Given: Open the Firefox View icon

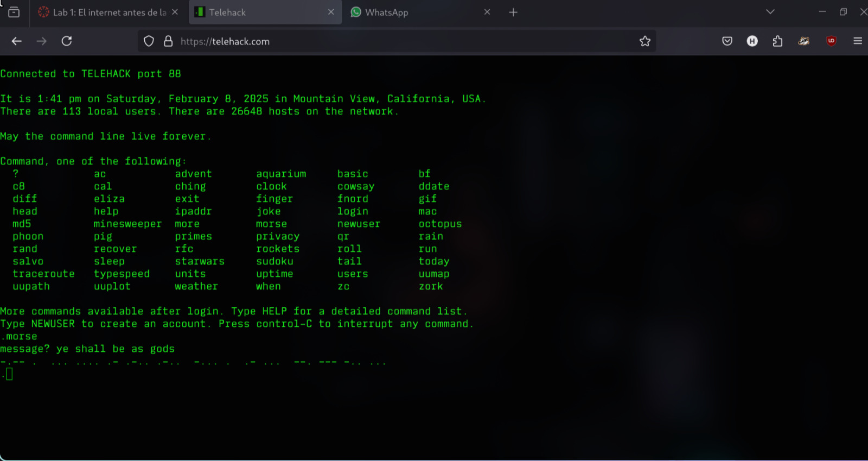Looking at the screenshot, I should tap(14, 12).
